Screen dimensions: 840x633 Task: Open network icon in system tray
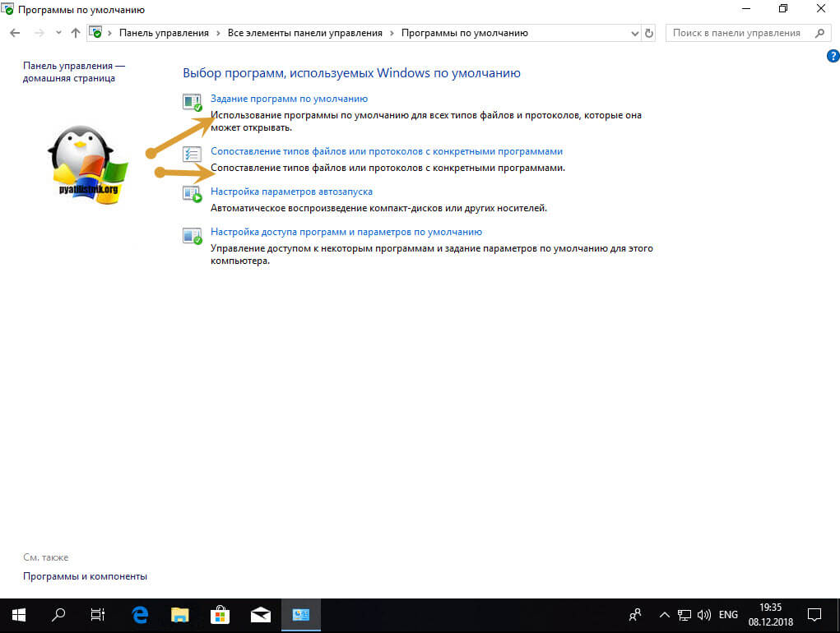click(x=685, y=616)
